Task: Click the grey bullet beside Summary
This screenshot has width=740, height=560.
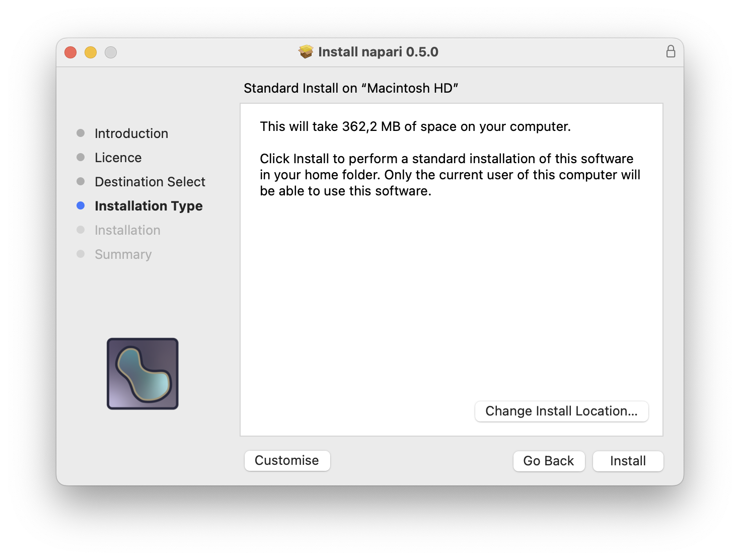Action: [x=81, y=254]
